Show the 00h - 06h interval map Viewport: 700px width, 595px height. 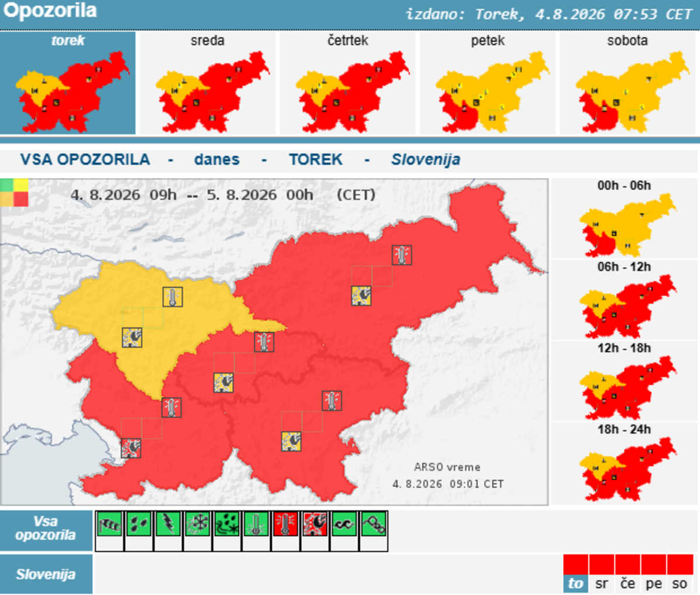click(624, 219)
